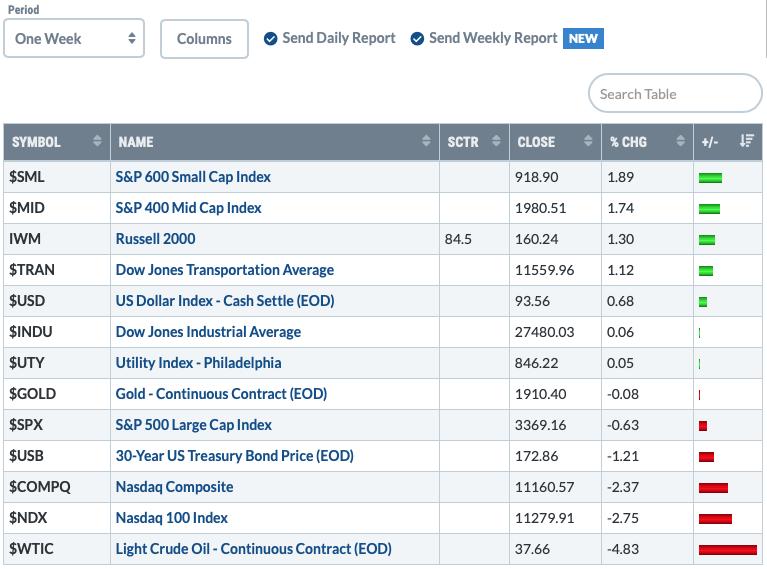
Task: Click the close value 37.66
Action: 532,549
